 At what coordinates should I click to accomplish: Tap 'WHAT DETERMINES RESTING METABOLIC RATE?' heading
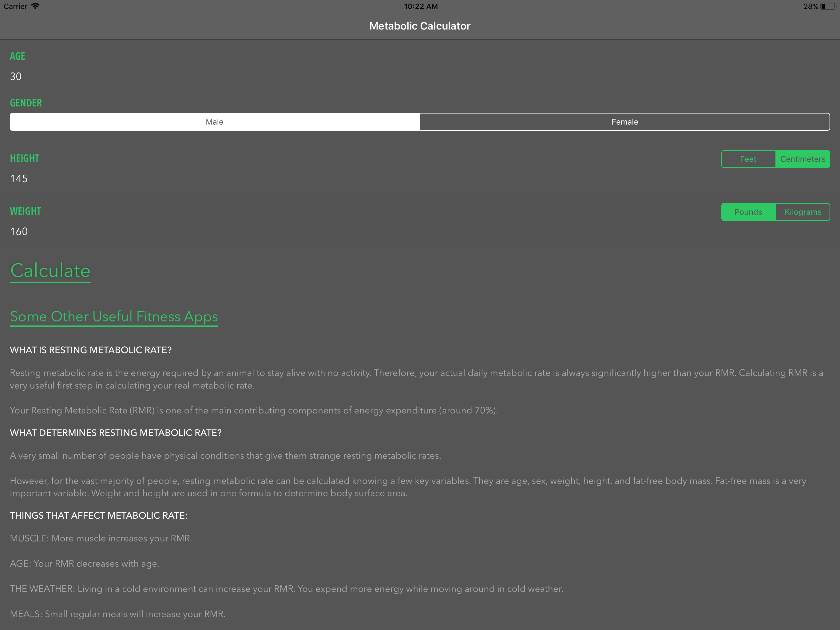pos(116,433)
